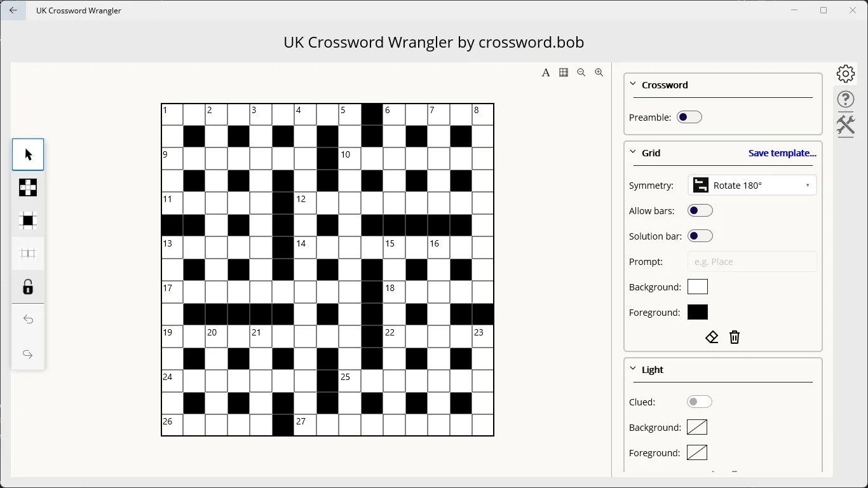
Task: Select grid cell numbered 14
Action: 306,248
